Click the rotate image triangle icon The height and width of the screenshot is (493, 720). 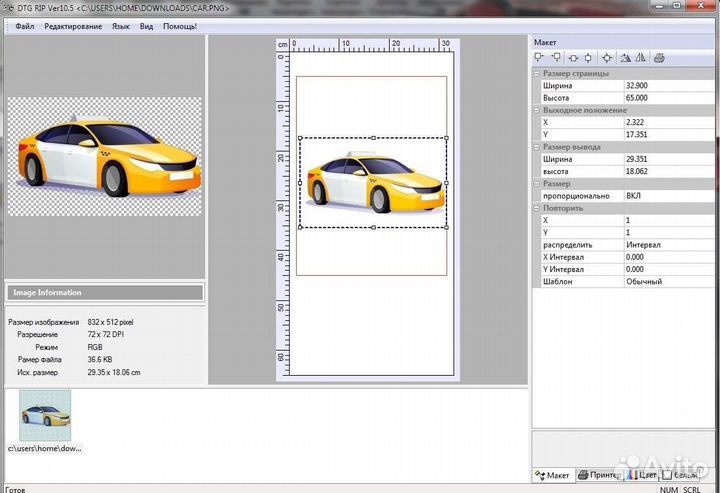625,58
